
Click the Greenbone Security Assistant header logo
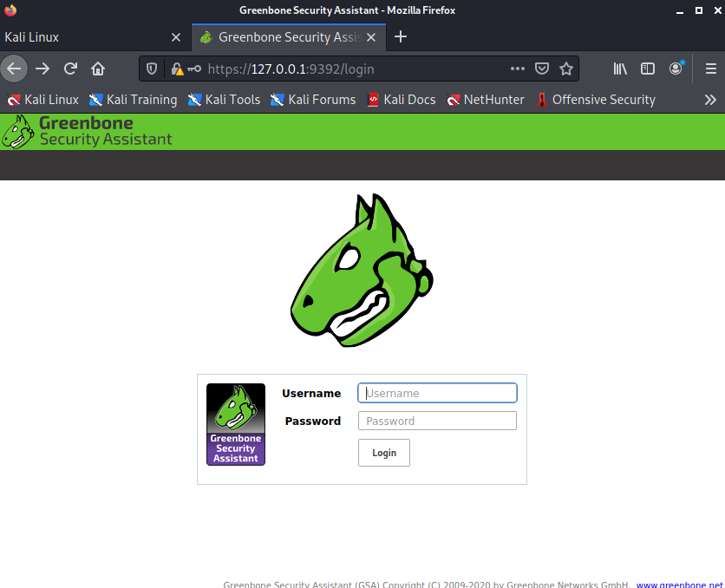coord(87,131)
